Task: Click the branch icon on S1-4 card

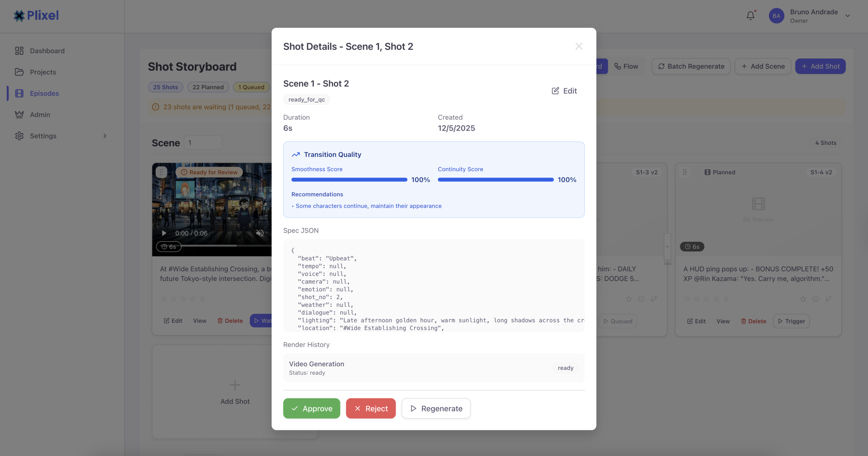Action: pyautogui.click(x=828, y=299)
